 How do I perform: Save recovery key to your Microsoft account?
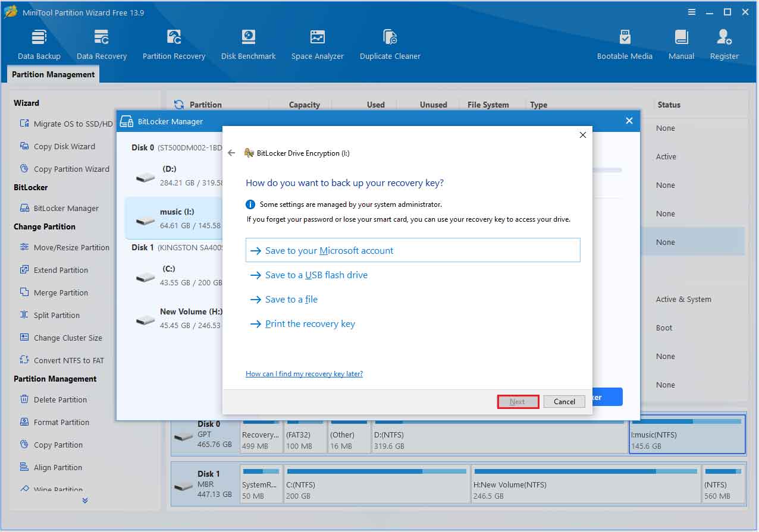click(413, 250)
